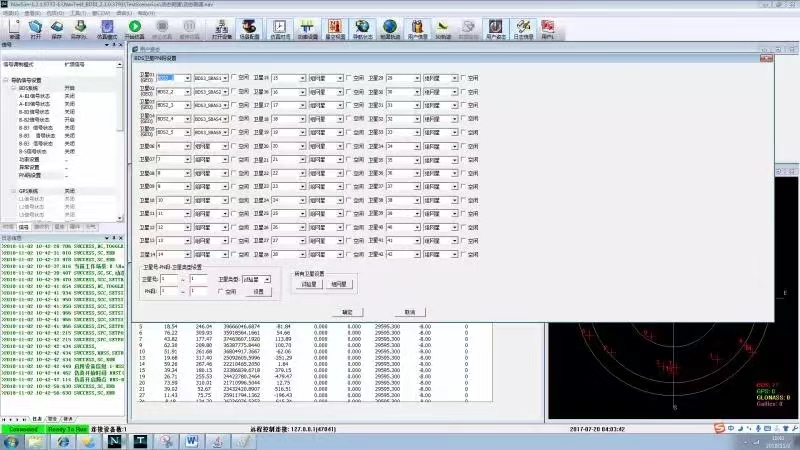Cancel the dialog with 取消 button
Image resolution: width=800 pixels, height=450 pixels.
410,312
